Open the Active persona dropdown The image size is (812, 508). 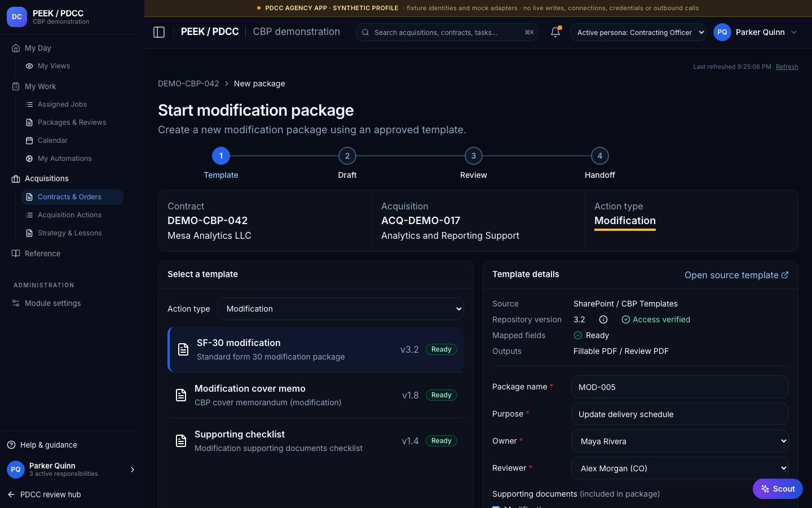point(638,32)
